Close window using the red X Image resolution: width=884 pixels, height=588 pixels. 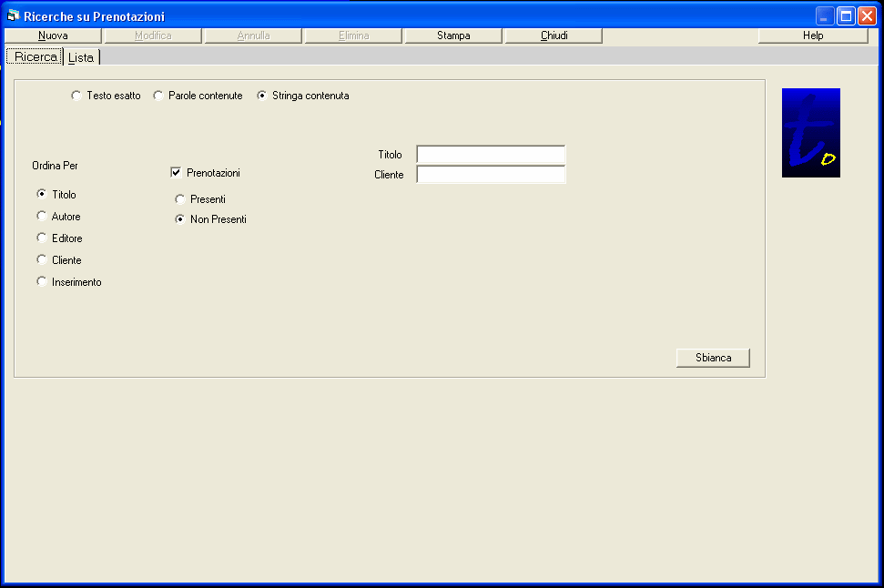pyautogui.click(x=867, y=16)
